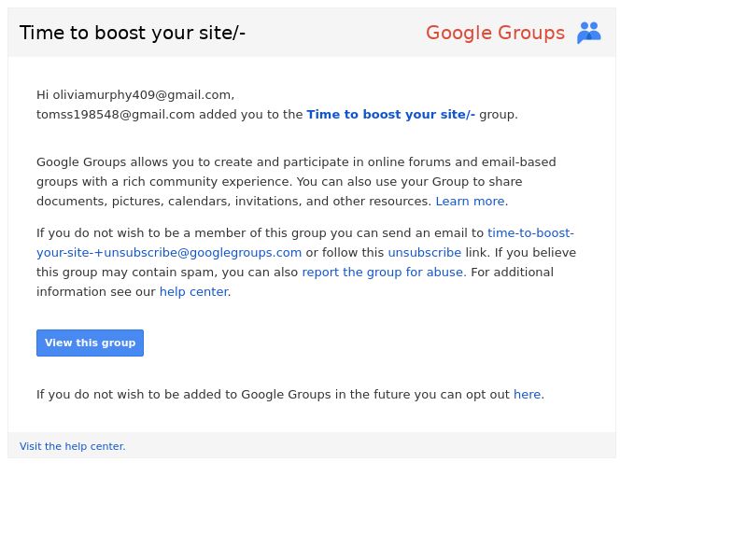This screenshot has width=747, height=560.
Task: Open Visit the help center footer link
Action: 73,446
